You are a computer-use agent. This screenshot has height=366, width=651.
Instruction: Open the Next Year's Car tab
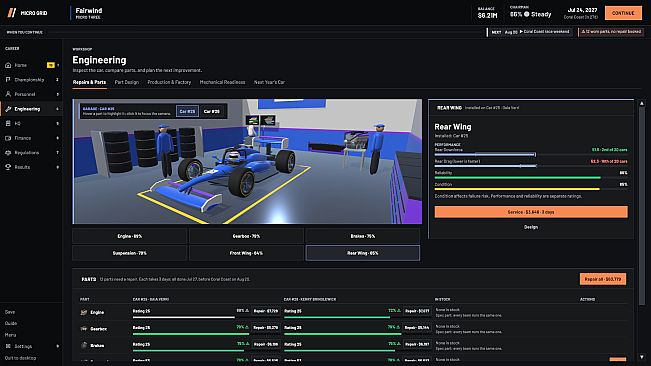(x=269, y=82)
